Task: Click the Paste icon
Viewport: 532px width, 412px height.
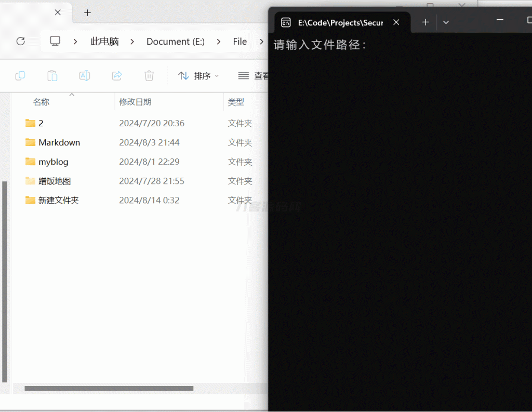Action: point(52,75)
